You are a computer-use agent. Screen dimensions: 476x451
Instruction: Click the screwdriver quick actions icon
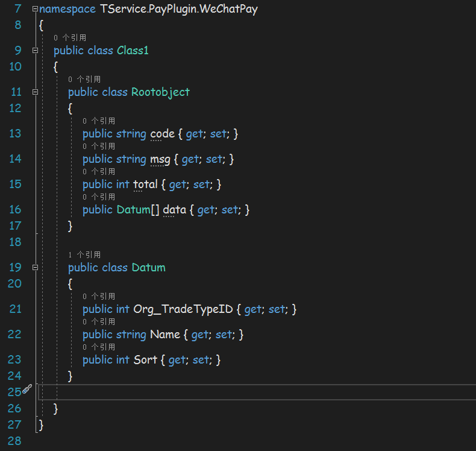[27, 389]
